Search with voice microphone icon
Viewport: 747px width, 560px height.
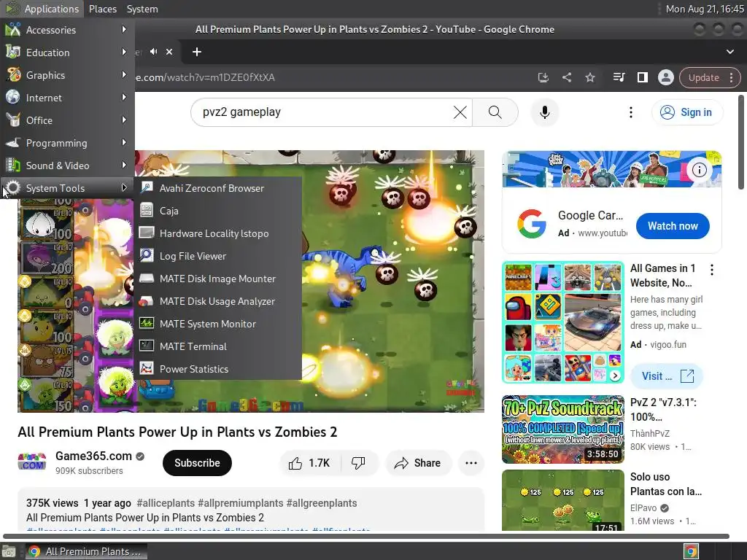click(544, 112)
